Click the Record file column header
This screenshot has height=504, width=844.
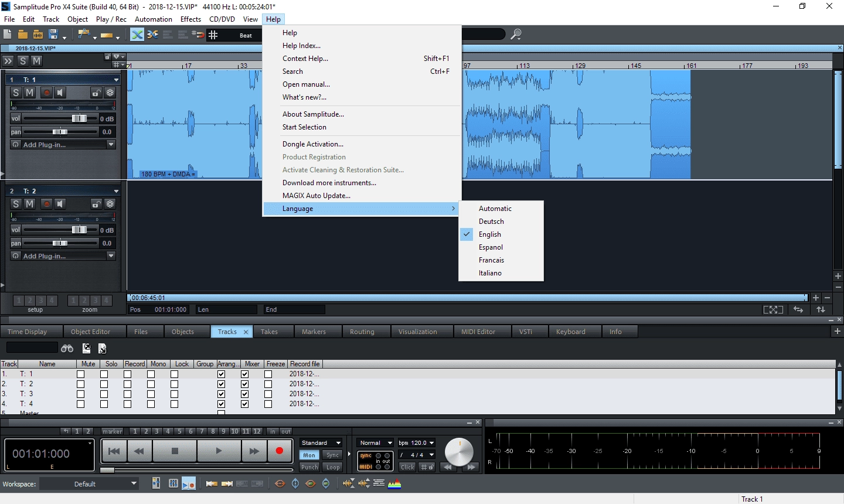coord(305,364)
